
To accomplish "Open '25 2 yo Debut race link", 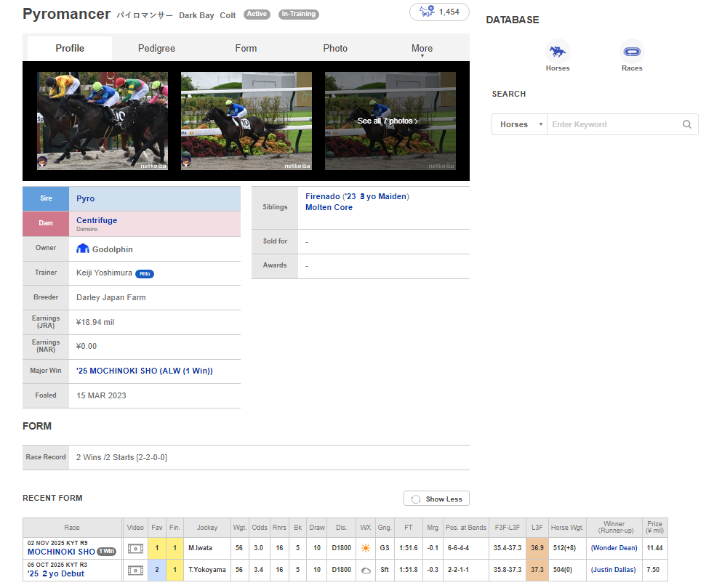I will [55, 573].
